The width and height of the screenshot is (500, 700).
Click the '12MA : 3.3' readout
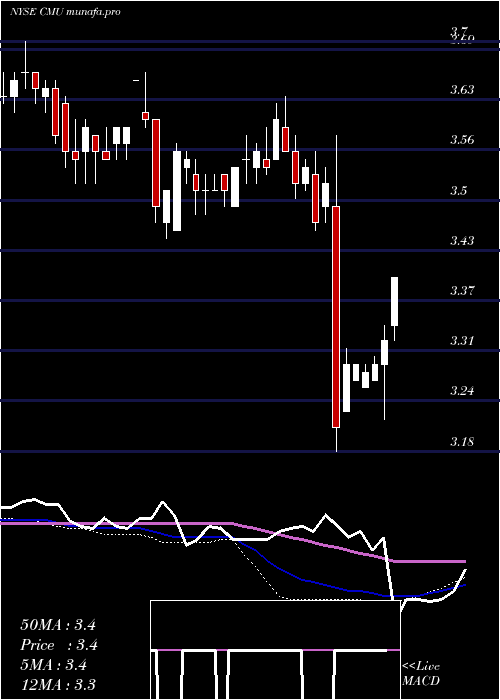[x=58, y=685]
